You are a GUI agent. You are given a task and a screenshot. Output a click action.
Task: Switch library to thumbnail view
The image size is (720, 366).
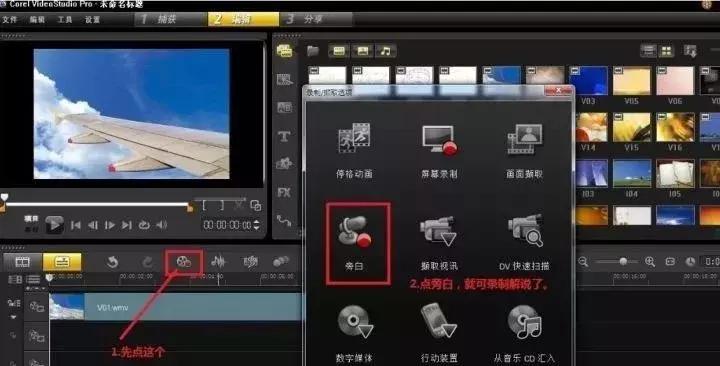tap(666, 51)
